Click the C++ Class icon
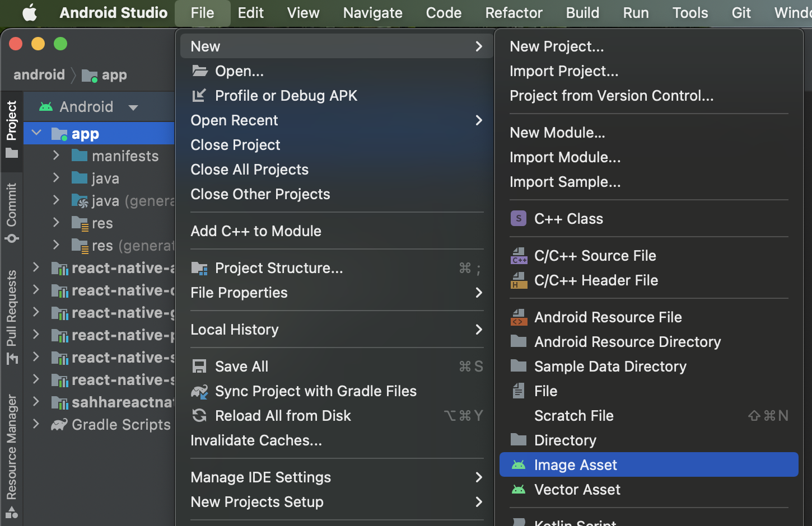 pos(519,219)
